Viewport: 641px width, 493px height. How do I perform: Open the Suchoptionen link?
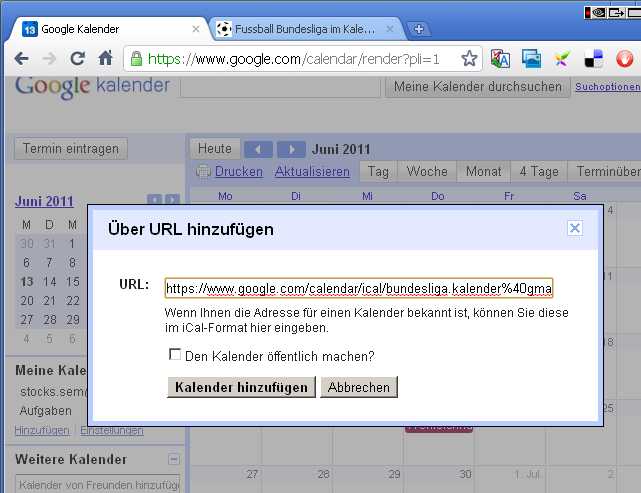pyautogui.click(x=608, y=87)
